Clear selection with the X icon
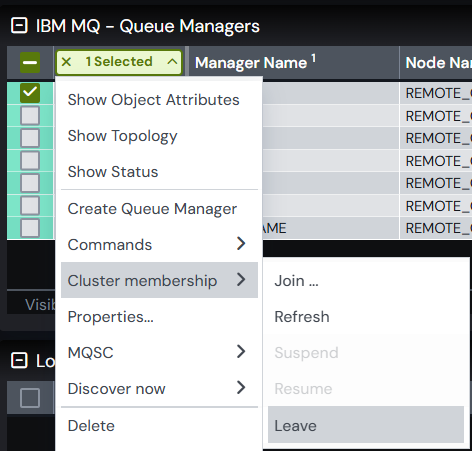 pyautogui.click(x=66, y=62)
